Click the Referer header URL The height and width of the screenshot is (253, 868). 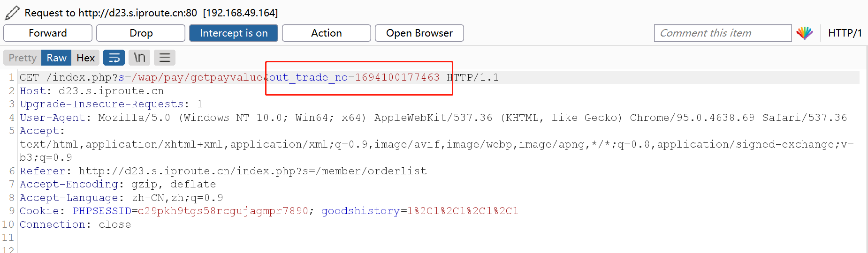252,171
